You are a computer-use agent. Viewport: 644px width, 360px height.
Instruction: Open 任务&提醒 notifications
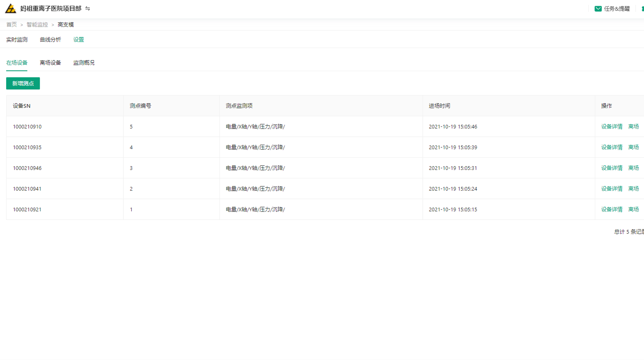pos(616,9)
